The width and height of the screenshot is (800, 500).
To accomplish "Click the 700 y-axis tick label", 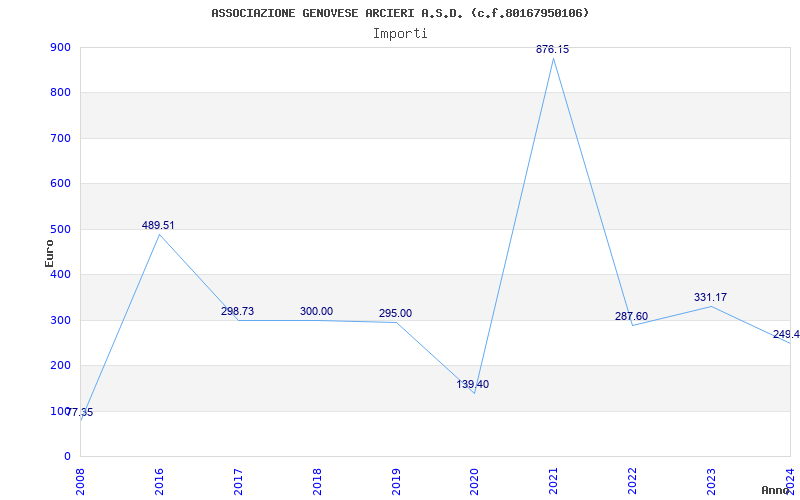I will [x=60, y=138].
